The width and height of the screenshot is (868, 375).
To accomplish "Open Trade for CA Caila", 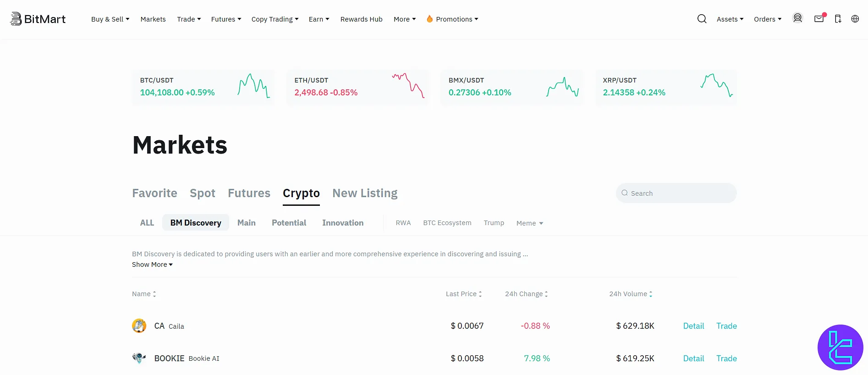I will [x=726, y=326].
